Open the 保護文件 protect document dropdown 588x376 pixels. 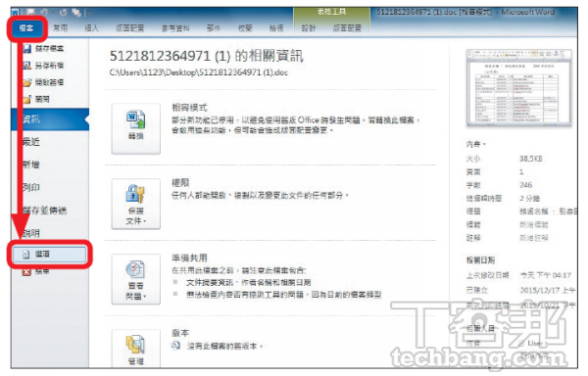pos(136,204)
